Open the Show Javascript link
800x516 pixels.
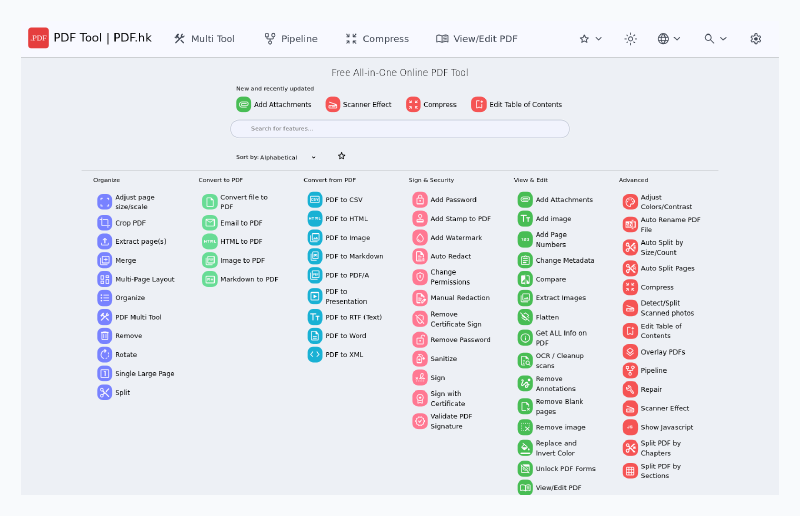(x=658, y=427)
